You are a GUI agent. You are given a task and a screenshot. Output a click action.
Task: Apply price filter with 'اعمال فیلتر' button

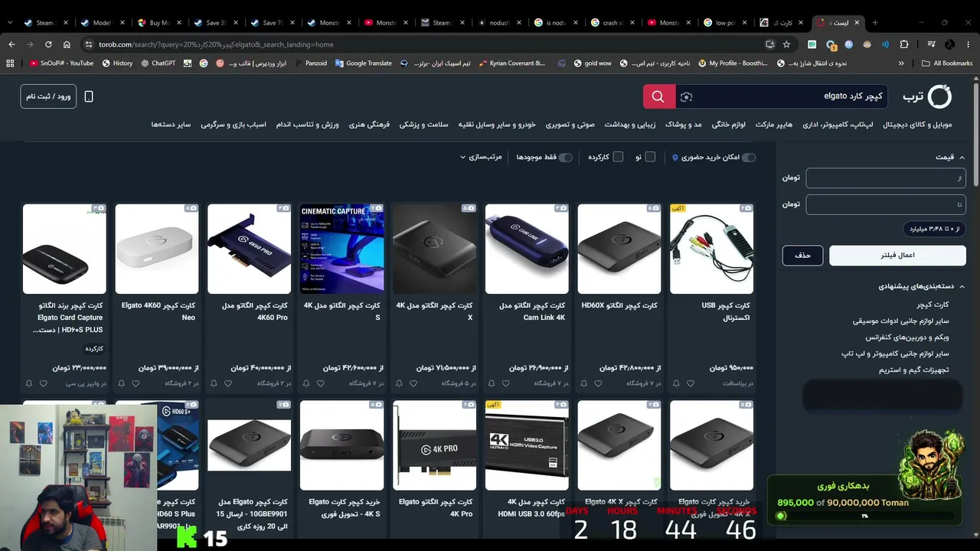(x=897, y=255)
